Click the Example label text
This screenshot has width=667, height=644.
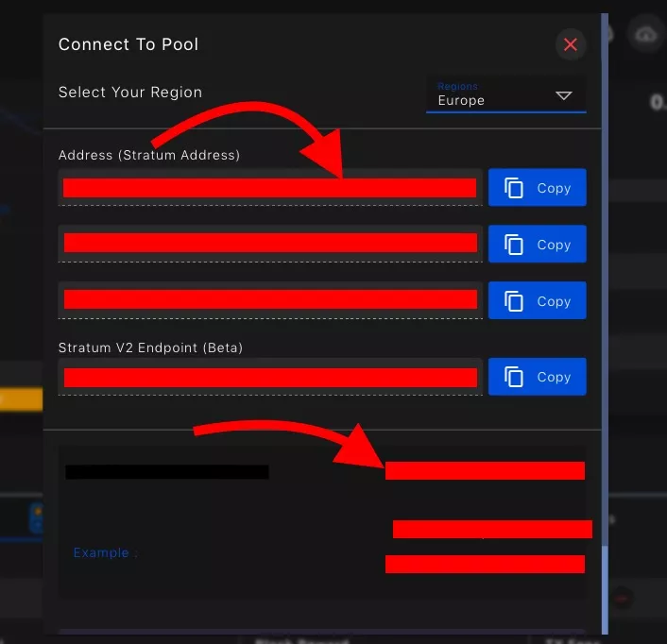coord(104,552)
